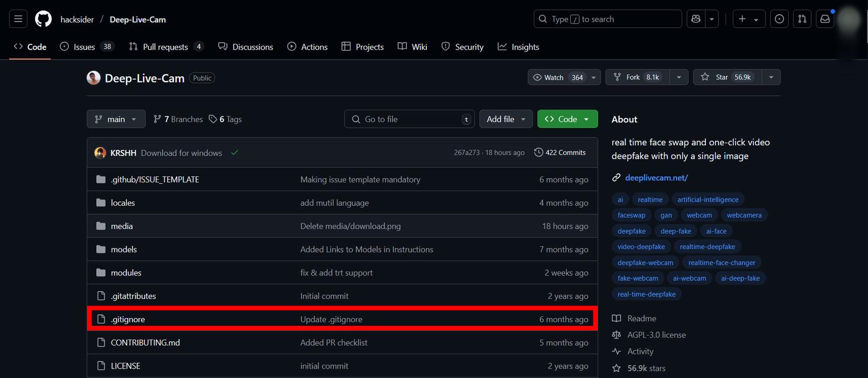Viewport: 868px width, 378px height.
Task: Click the KRSHH committer avatar
Action: point(100,153)
